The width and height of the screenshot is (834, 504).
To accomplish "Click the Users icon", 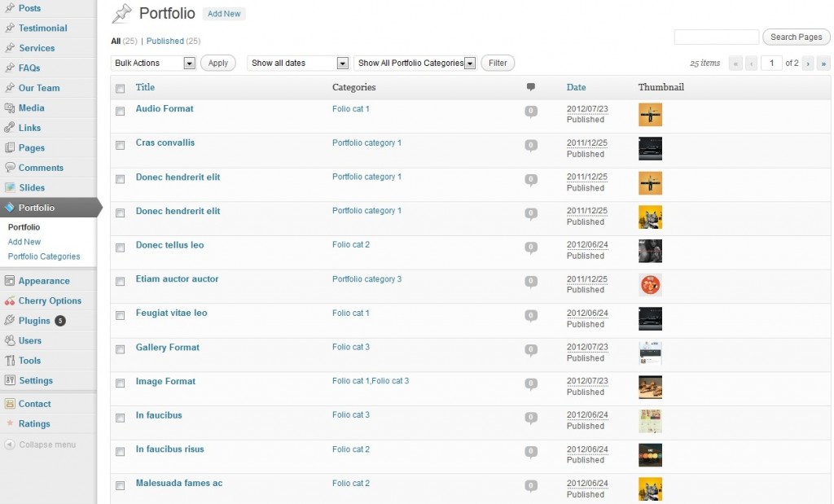I will (x=10, y=340).
